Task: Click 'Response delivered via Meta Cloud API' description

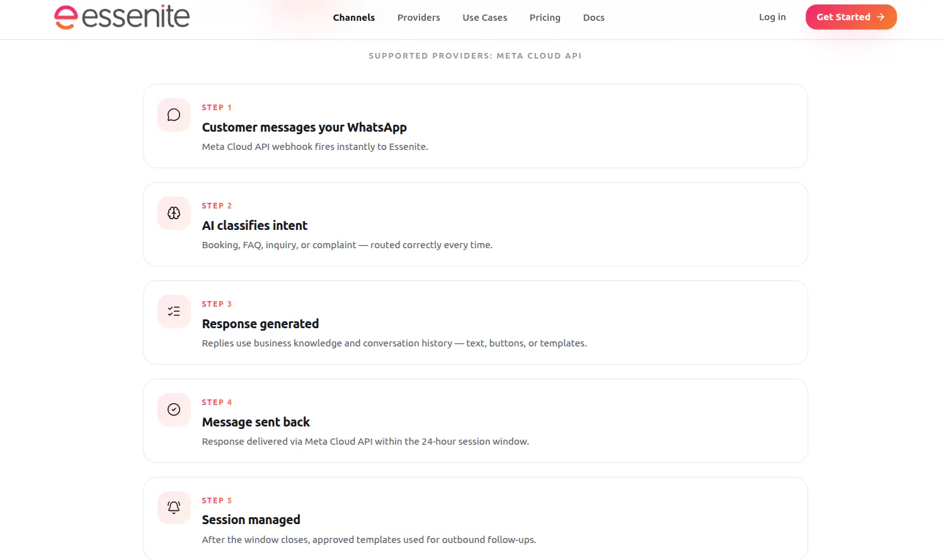Action: pyautogui.click(x=365, y=442)
